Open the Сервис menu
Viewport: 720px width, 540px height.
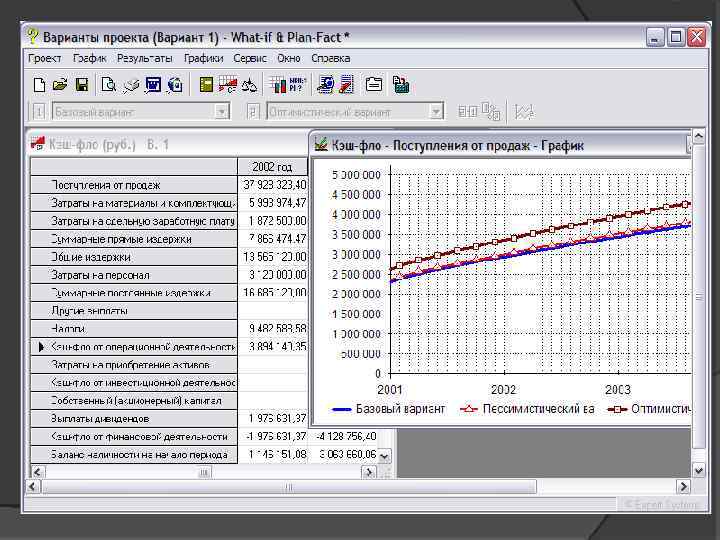tap(250, 58)
